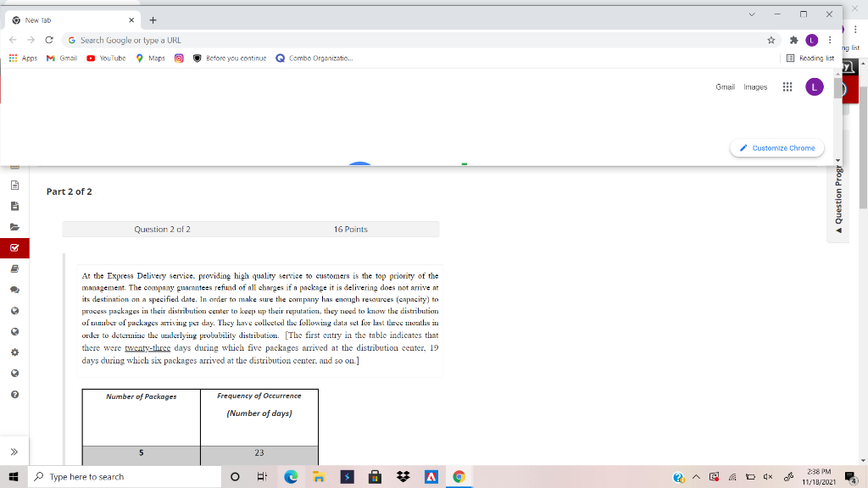Click the Customize Chrome button
868x488 pixels.
click(x=776, y=147)
